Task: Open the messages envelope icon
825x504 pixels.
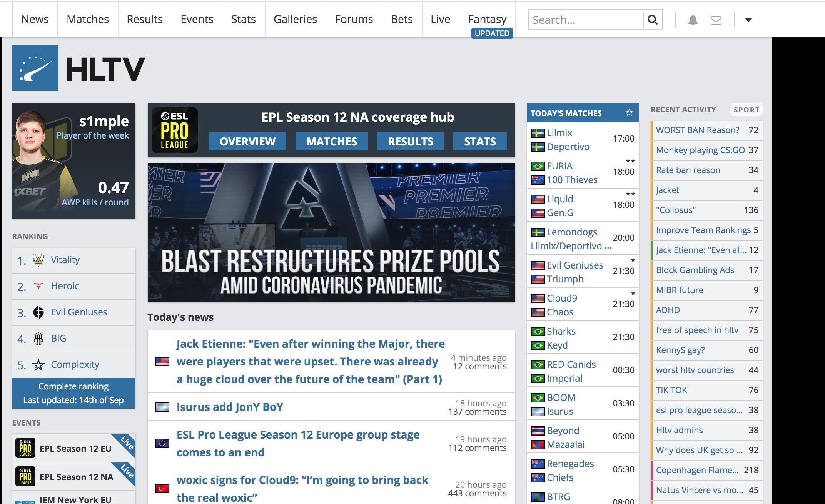Action: pyautogui.click(x=716, y=20)
